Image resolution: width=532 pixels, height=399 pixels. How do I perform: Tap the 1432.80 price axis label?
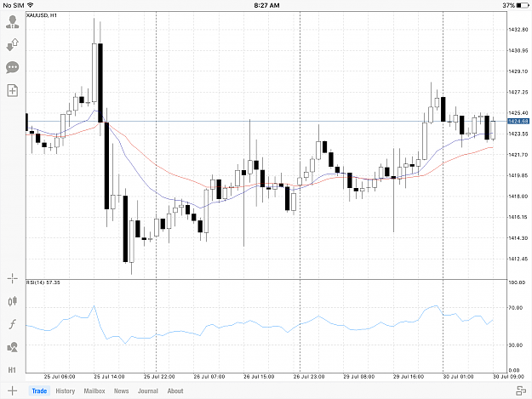tap(518, 30)
